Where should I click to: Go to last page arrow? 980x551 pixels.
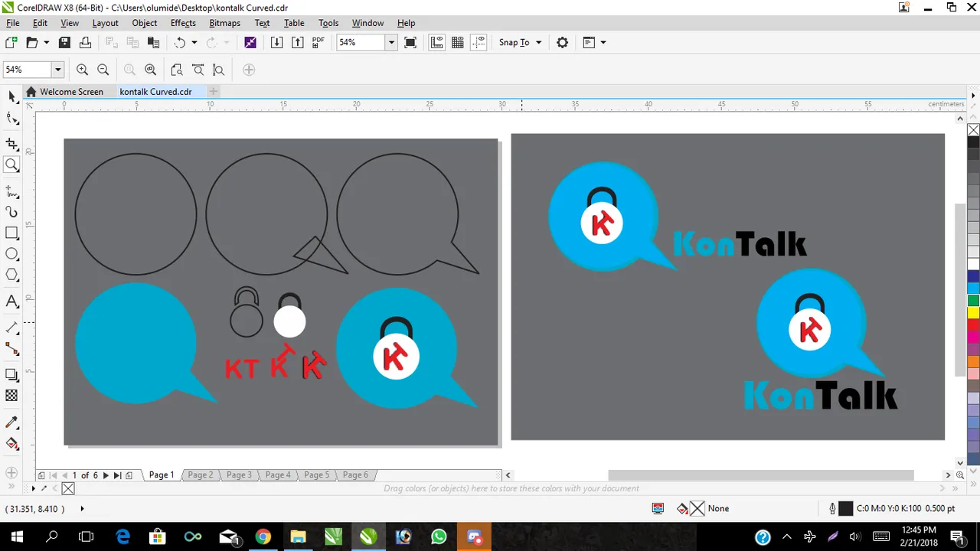point(117,475)
